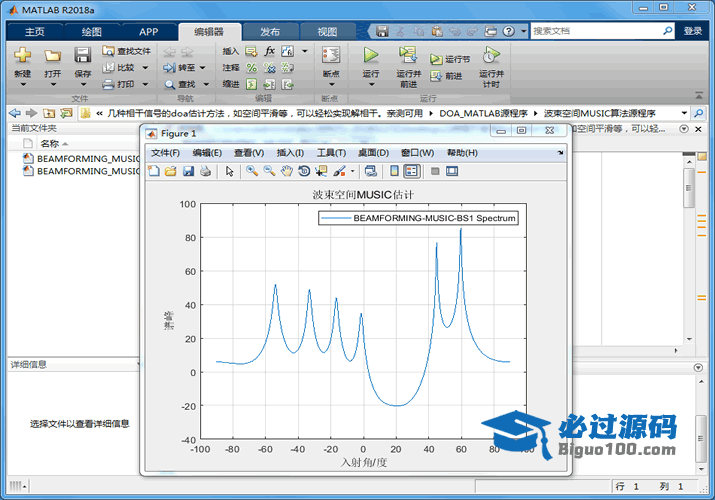This screenshot has width=715, height=500.
Task: Select the Zoom Out magnifier tool
Action: pos(269,171)
